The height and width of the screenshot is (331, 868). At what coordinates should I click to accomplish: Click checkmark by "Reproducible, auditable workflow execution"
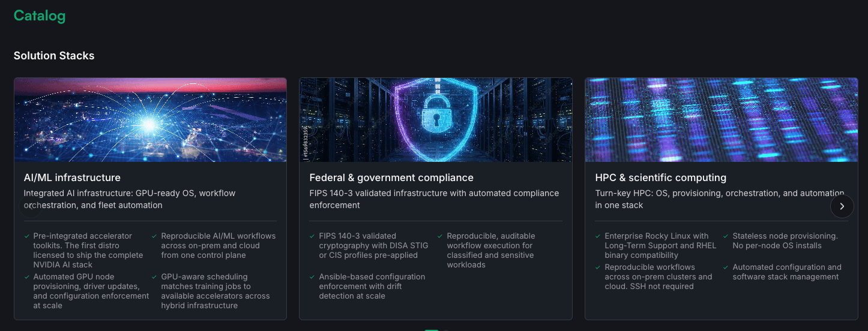[x=441, y=236]
